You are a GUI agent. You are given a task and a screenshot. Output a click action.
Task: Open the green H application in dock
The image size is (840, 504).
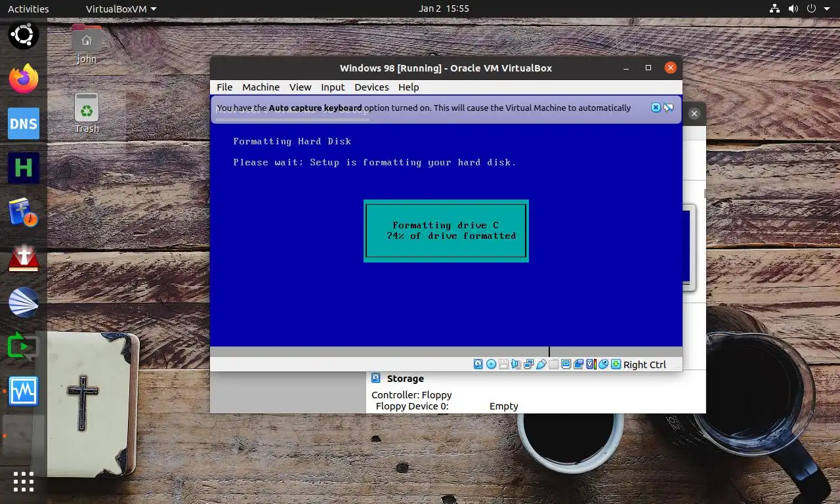24,168
